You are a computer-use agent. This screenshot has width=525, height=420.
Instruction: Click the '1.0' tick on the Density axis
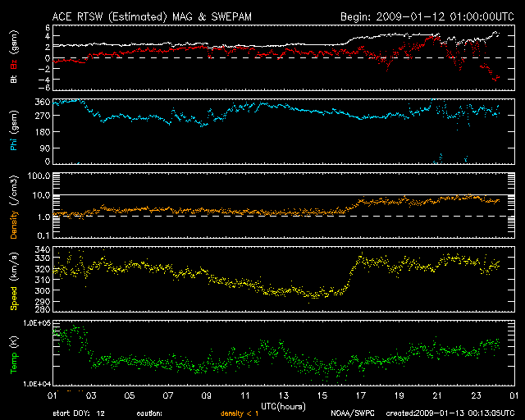click(43, 217)
